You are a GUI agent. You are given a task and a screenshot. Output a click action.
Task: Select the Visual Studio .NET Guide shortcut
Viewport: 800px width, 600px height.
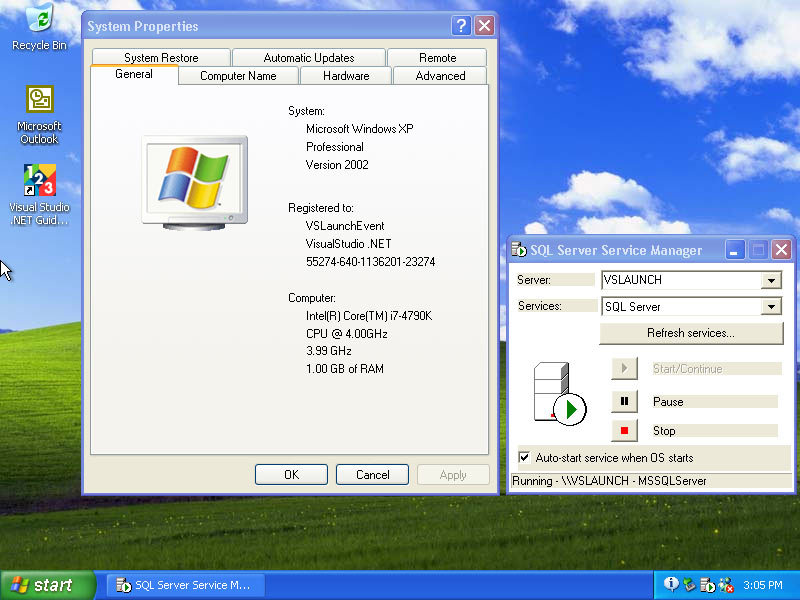click(x=39, y=195)
